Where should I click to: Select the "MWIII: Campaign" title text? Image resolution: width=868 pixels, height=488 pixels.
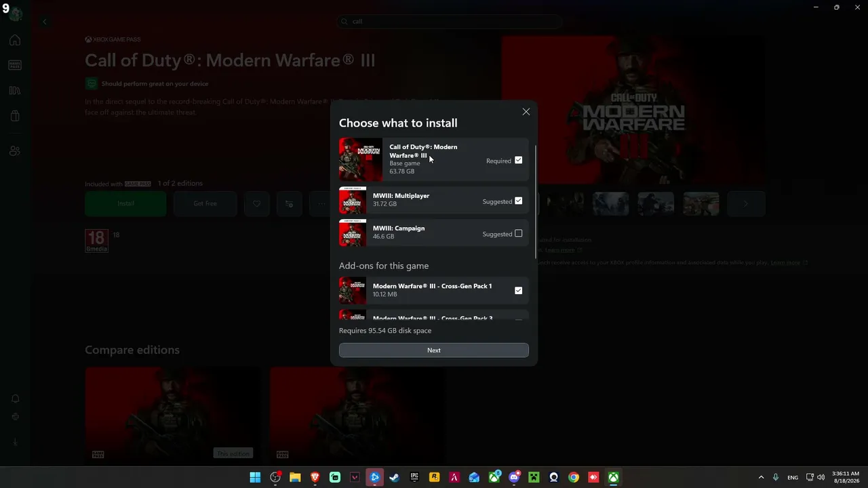click(x=399, y=228)
